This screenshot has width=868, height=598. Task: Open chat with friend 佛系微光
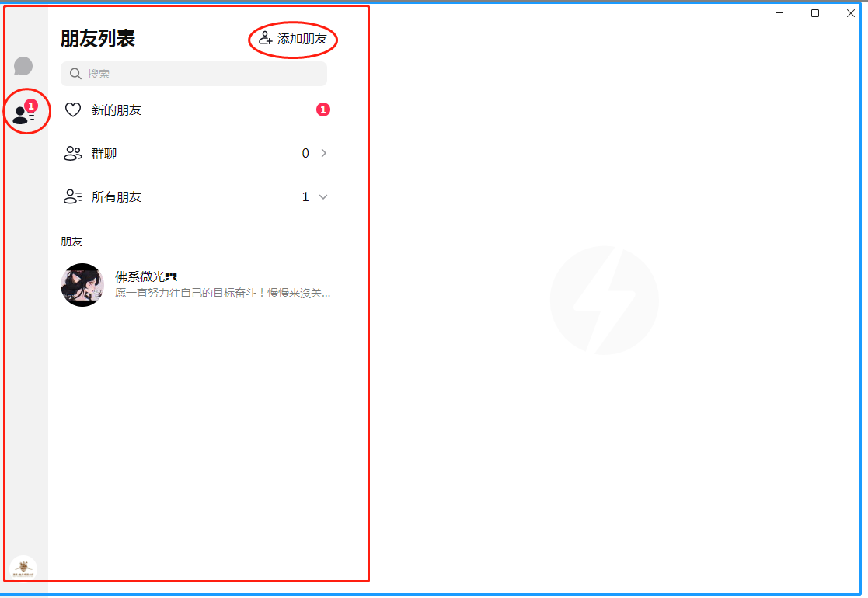pos(193,285)
